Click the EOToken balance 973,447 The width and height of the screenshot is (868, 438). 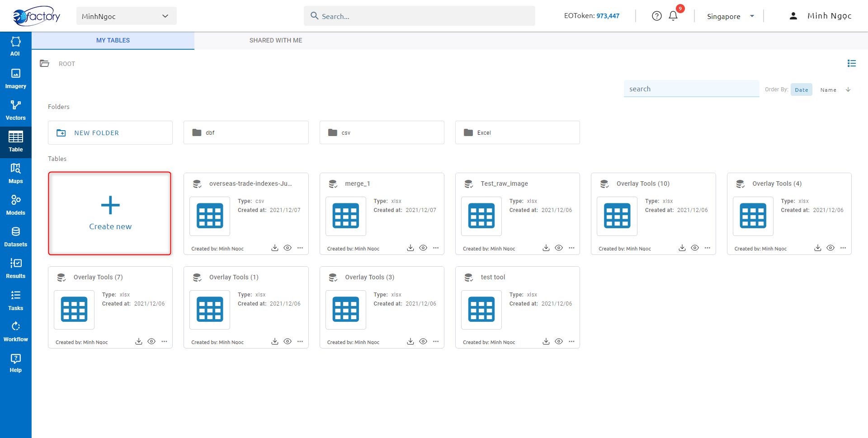click(608, 16)
